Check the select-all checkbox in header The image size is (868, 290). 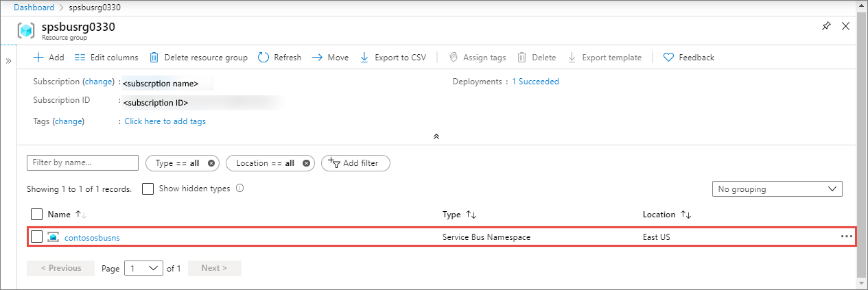click(x=37, y=215)
